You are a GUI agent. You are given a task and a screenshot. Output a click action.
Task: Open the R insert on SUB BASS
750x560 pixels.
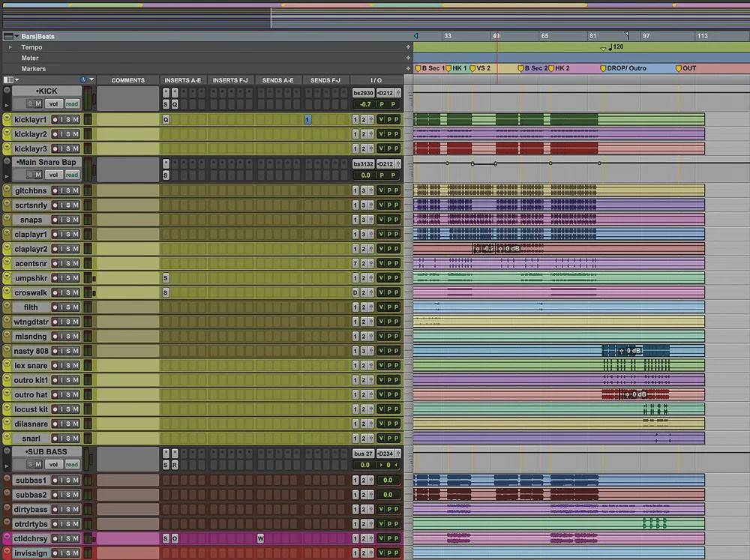coord(175,465)
